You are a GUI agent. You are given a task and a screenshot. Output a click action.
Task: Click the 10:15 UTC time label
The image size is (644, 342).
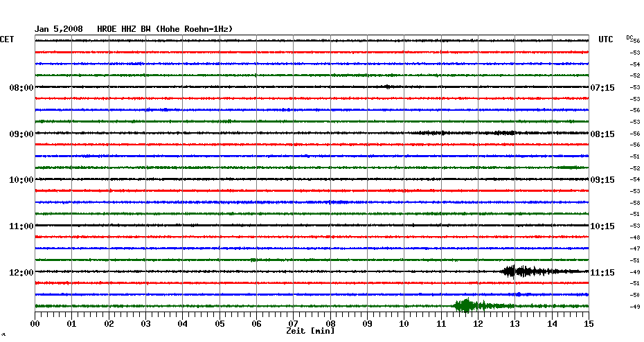point(602,226)
